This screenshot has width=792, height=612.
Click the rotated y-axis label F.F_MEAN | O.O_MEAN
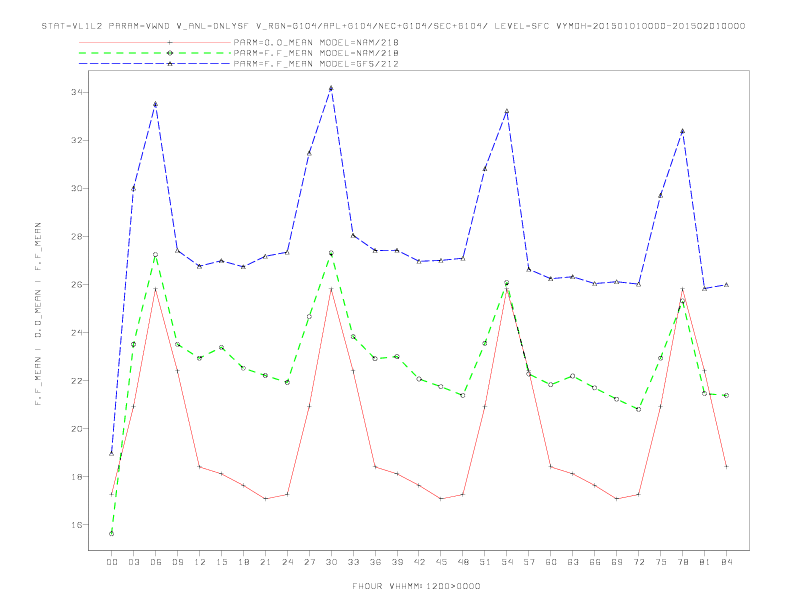(x=38, y=314)
